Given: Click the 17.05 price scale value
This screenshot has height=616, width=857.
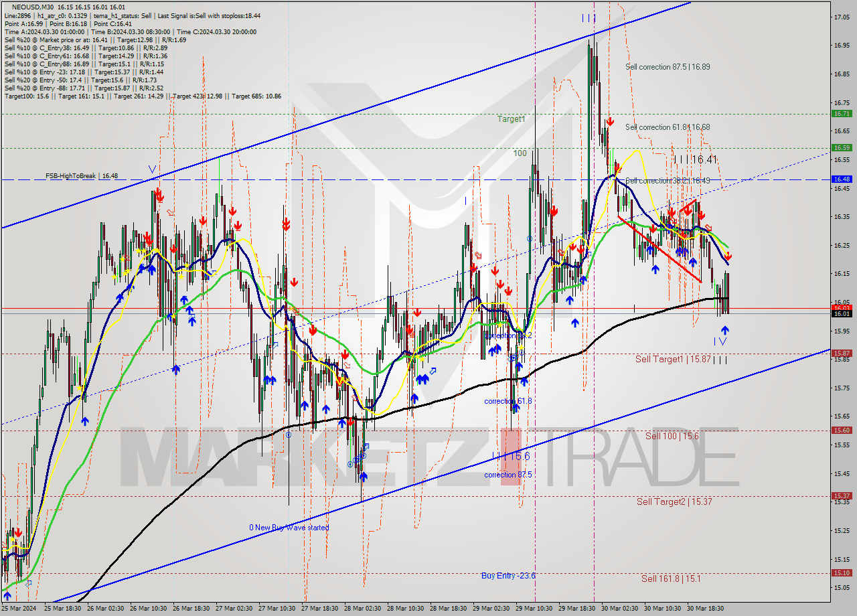Looking at the screenshot, I should pos(842,17).
